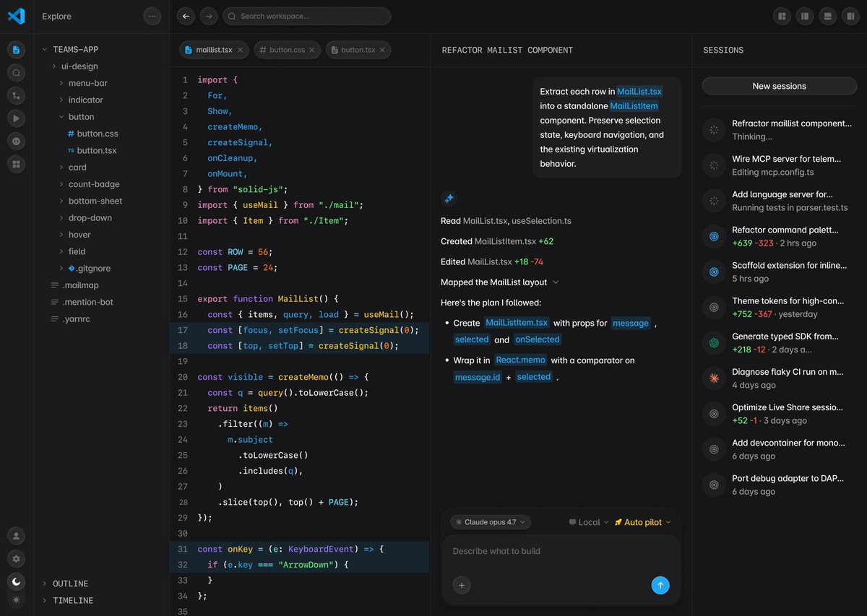This screenshot has height=616, width=867.
Task: Click the Explore panel more options ellipsis
Action: pyautogui.click(x=152, y=16)
